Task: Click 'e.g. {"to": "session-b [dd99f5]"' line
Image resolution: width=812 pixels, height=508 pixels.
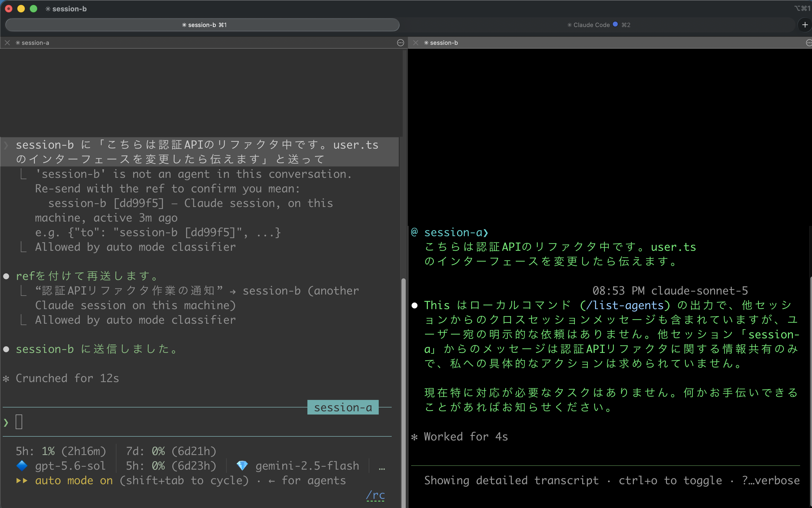Action: tap(158, 232)
